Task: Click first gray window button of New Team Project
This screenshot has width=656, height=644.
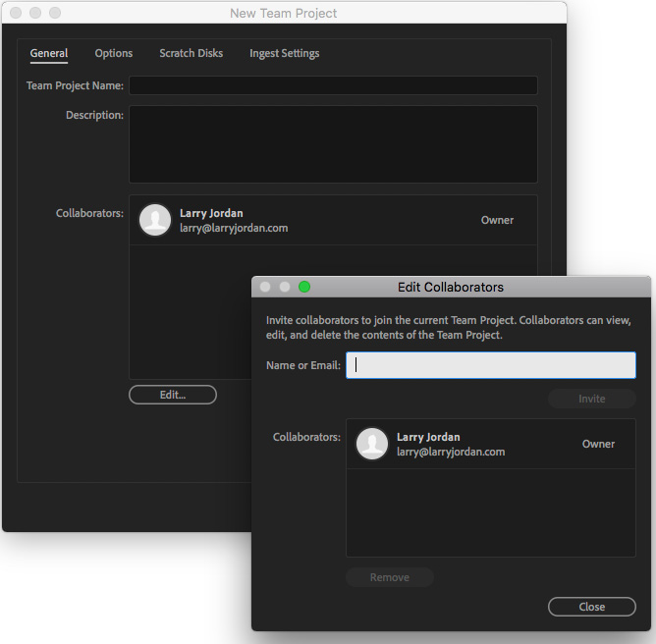Action: [16, 13]
